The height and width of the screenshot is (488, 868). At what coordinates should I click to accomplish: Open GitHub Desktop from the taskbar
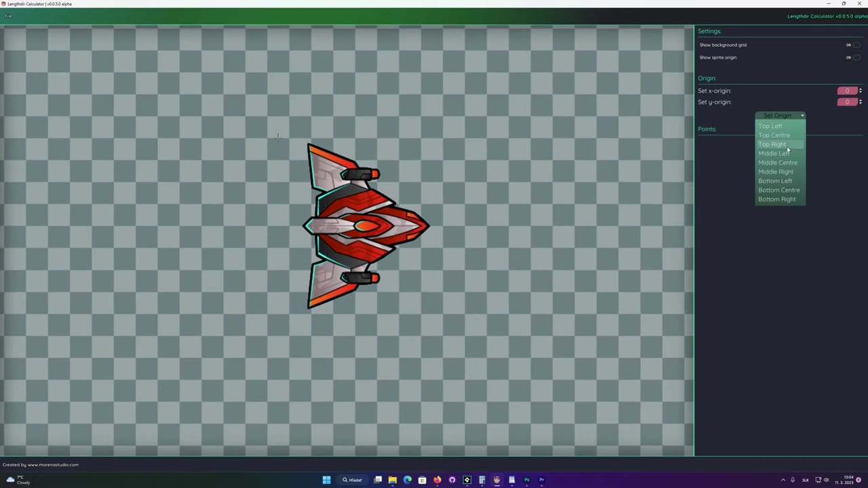[452, 480]
